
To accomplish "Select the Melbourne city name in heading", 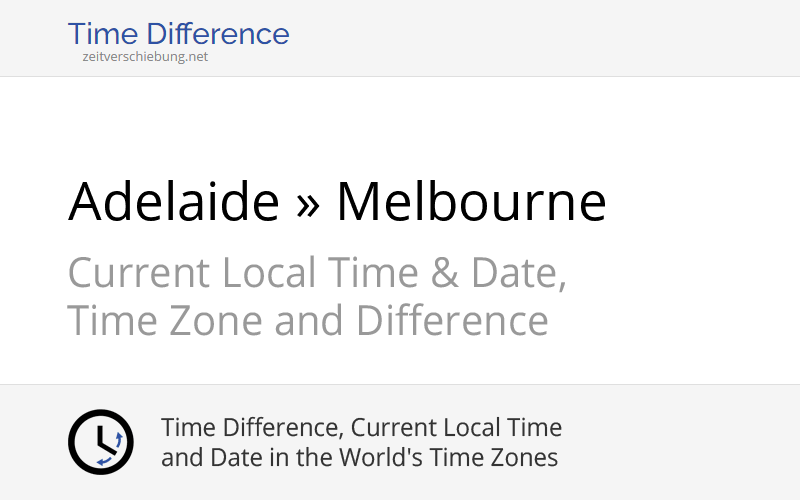I will point(471,202).
